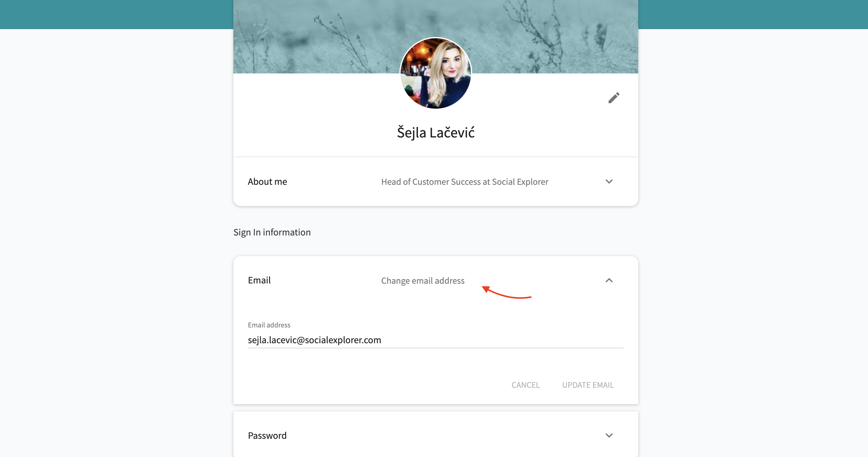
Task: Click the Update Email button
Action: click(x=588, y=385)
